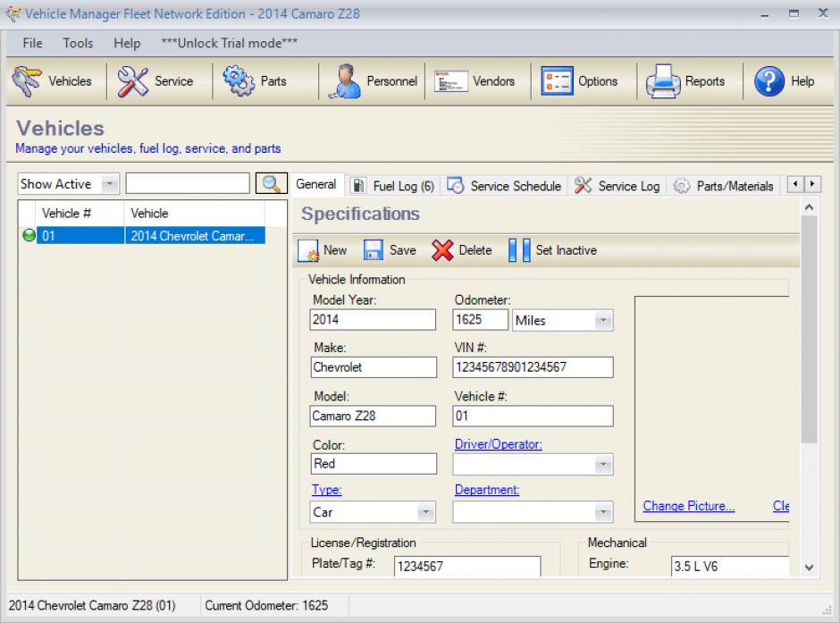Open the Miles odometer unit dropdown
The image size is (840, 623).
(x=603, y=320)
